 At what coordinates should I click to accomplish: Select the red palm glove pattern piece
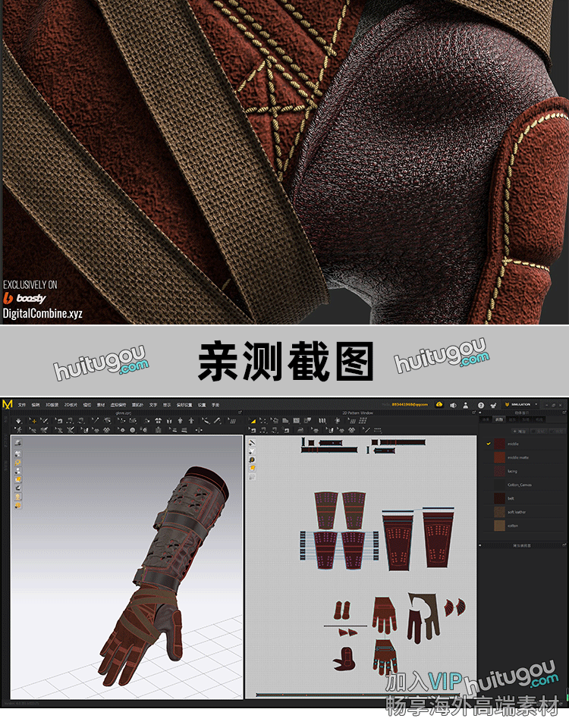point(384,614)
